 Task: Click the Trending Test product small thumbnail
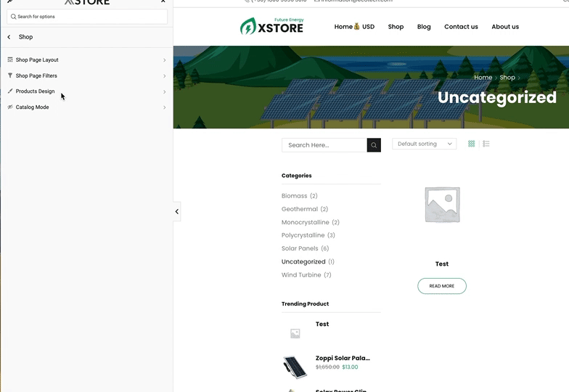(x=295, y=333)
